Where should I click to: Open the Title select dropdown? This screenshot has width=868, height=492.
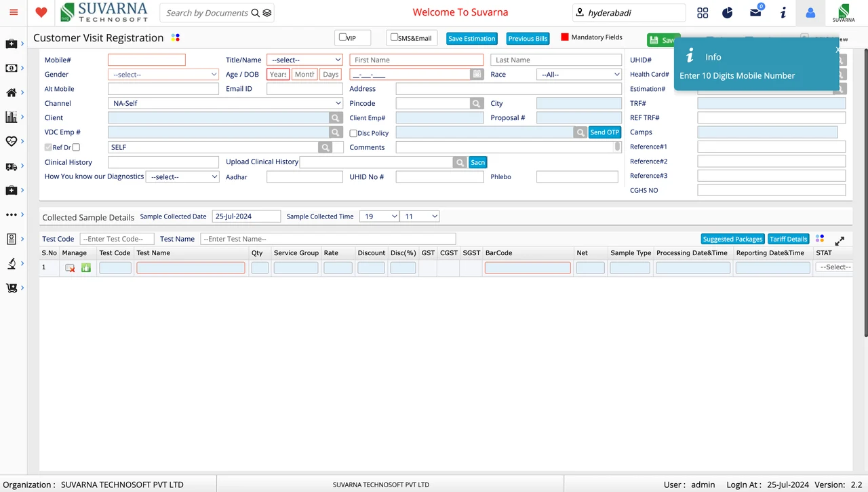tap(305, 60)
